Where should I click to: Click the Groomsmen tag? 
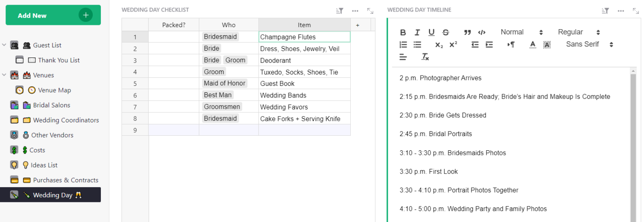click(222, 106)
